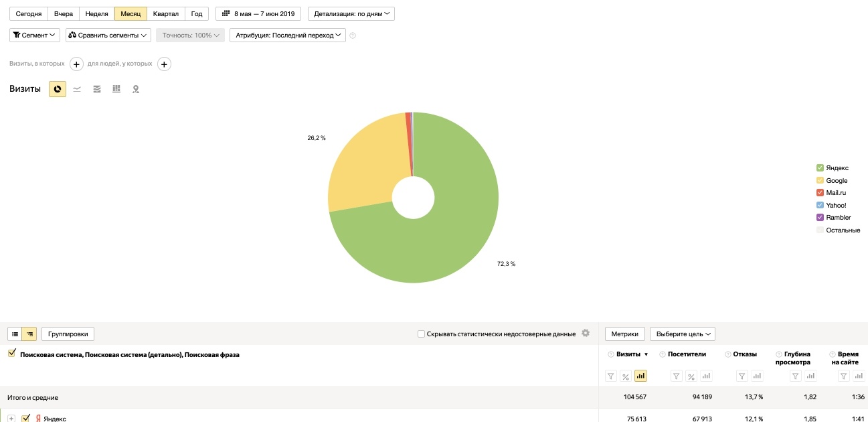Select the Сегодня period tab
The height and width of the screenshot is (422, 868).
[29, 13]
